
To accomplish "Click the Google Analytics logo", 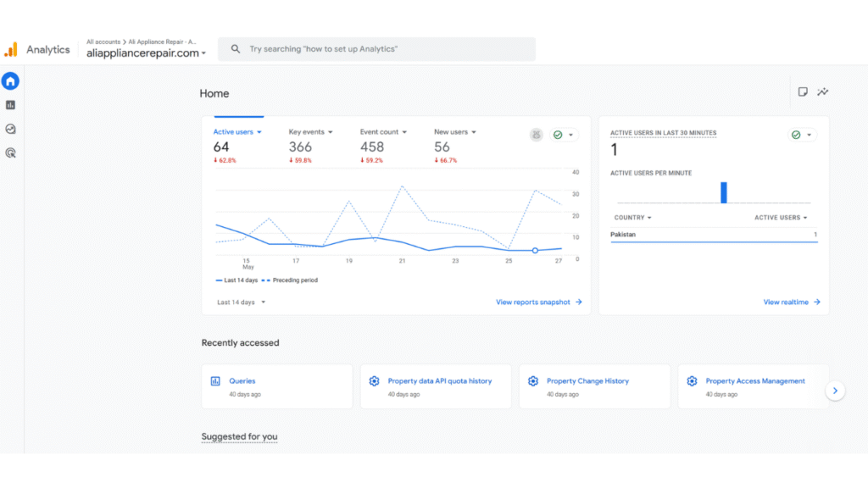I will [11, 49].
